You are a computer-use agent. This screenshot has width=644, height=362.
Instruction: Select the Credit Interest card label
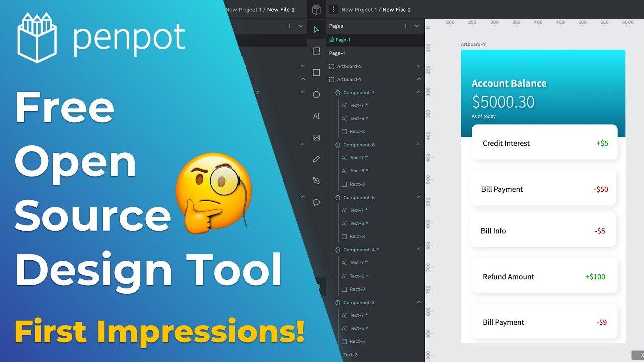pyautogui.click(x=506, y=143)
